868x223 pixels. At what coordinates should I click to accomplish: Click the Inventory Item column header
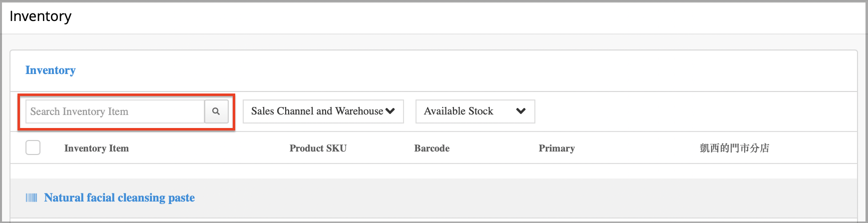tap(96, 148)
